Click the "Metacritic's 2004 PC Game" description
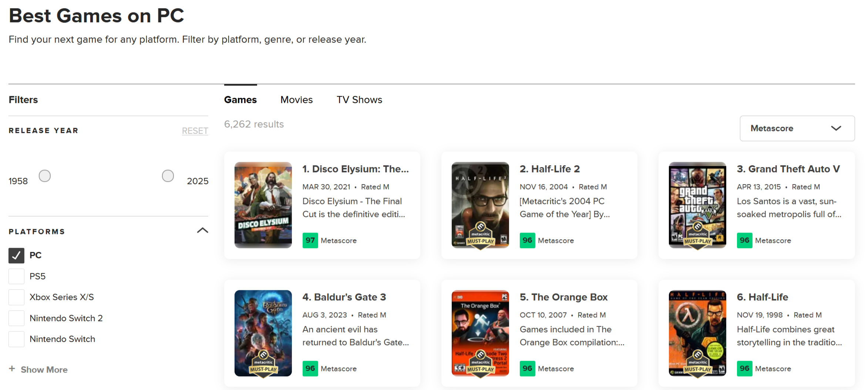The image size is (868, 390). pyautogui.click(x=565, y=208)
